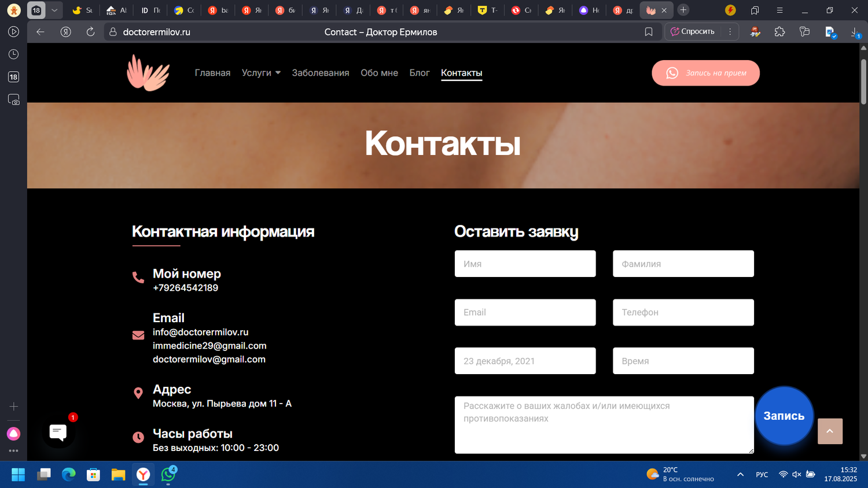This screenshot has height=488, width=868.
Task: Bookmark this page with the flag icon
Action: coord(648,32)
